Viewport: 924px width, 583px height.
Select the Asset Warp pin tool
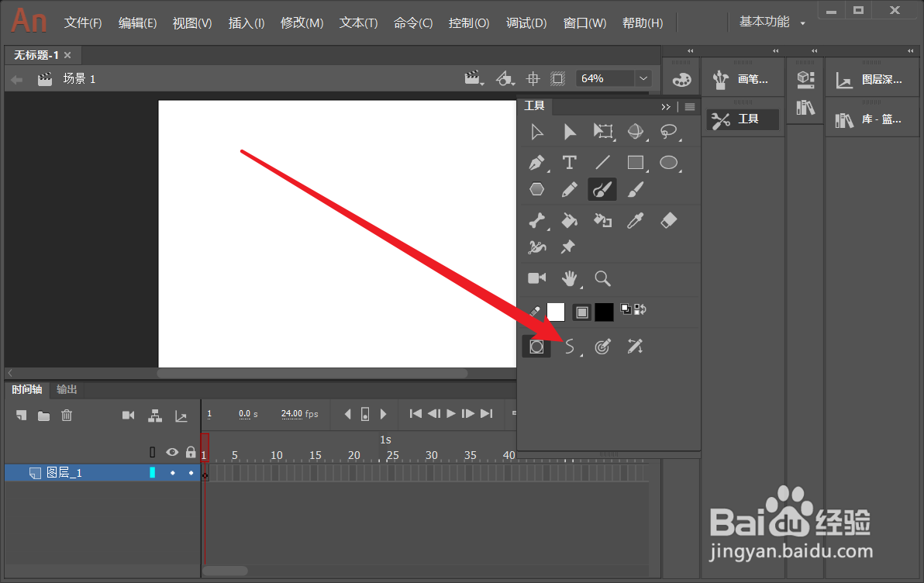pyautogui.click(x=568, y=247)
